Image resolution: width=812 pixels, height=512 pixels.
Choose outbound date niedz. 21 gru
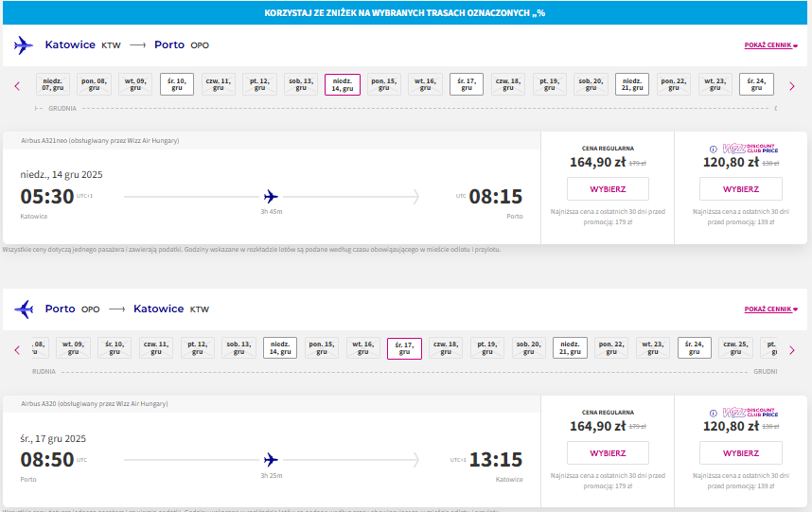[632, 84]
